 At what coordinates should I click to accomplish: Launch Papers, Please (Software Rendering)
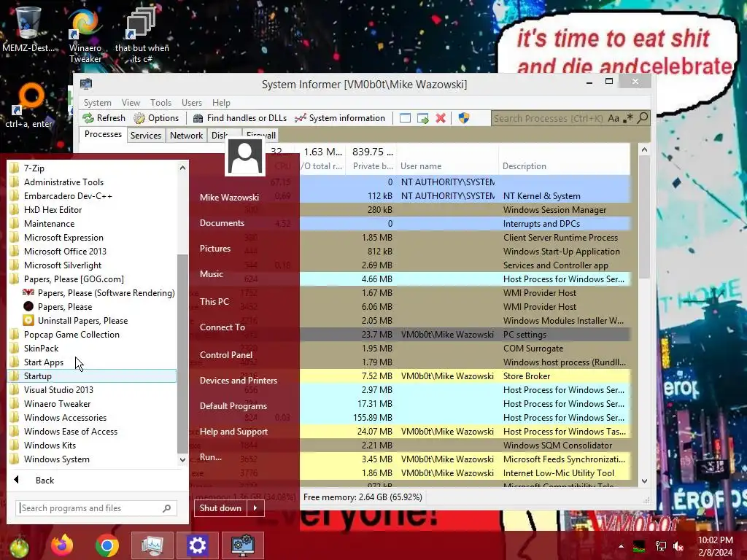tap(98, 293)
